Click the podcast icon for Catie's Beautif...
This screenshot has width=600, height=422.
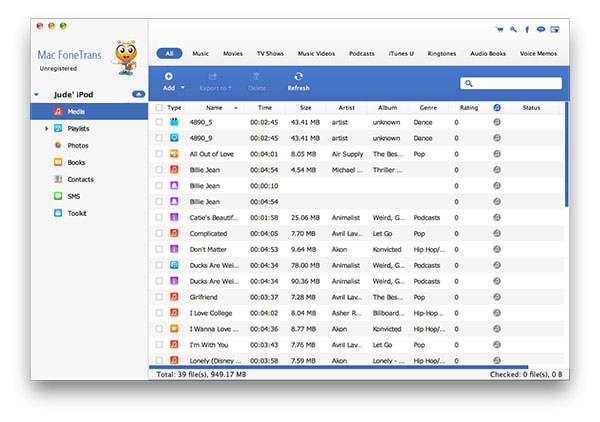(x=174, y=217)
